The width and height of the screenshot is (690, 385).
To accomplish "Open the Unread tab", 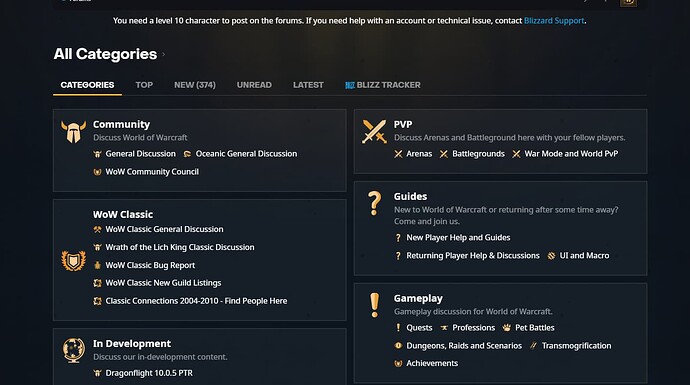I will click(x=254, y=85).
